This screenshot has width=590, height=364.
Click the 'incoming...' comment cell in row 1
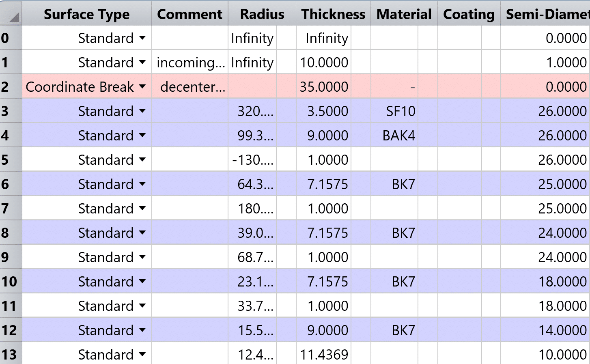click(x=190, y=62)
